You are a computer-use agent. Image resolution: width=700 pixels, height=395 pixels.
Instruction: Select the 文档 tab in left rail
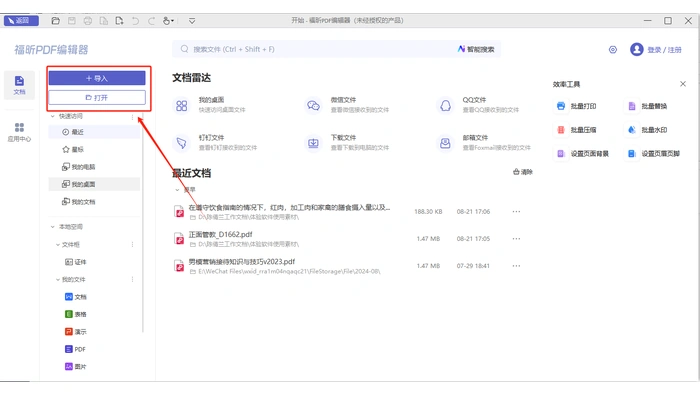tap(19, 85)
